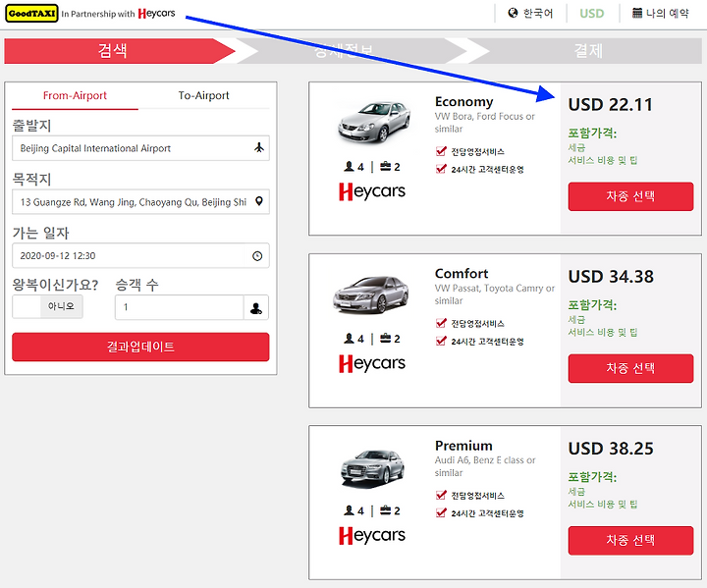Switch to the From-Airport tab

[75, 95]
